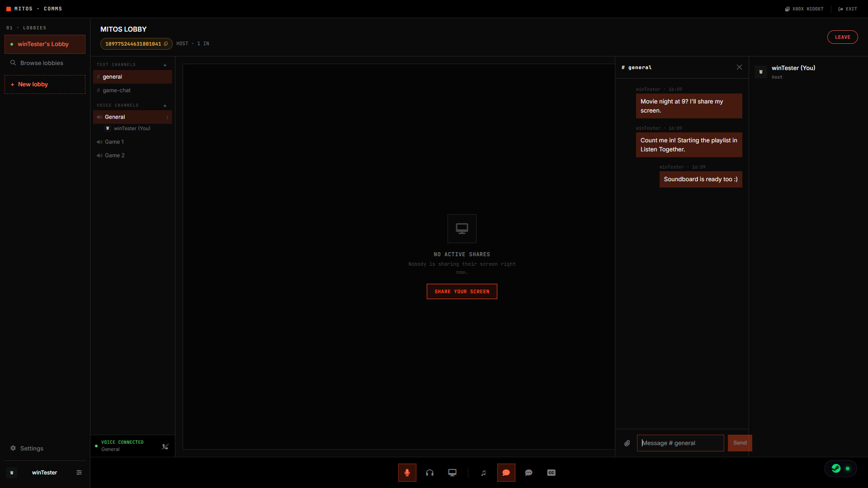Open the Xbox Widget
The height and width of the screenshot is (488, 868).
click(804, 9)
